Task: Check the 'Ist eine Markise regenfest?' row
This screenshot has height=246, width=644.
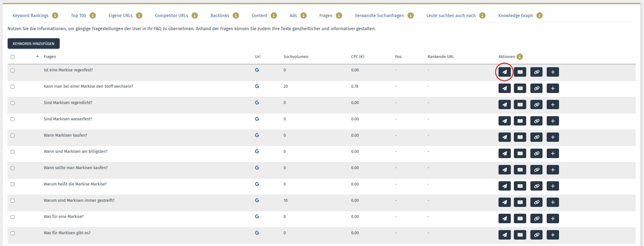Action: point(13,71)
